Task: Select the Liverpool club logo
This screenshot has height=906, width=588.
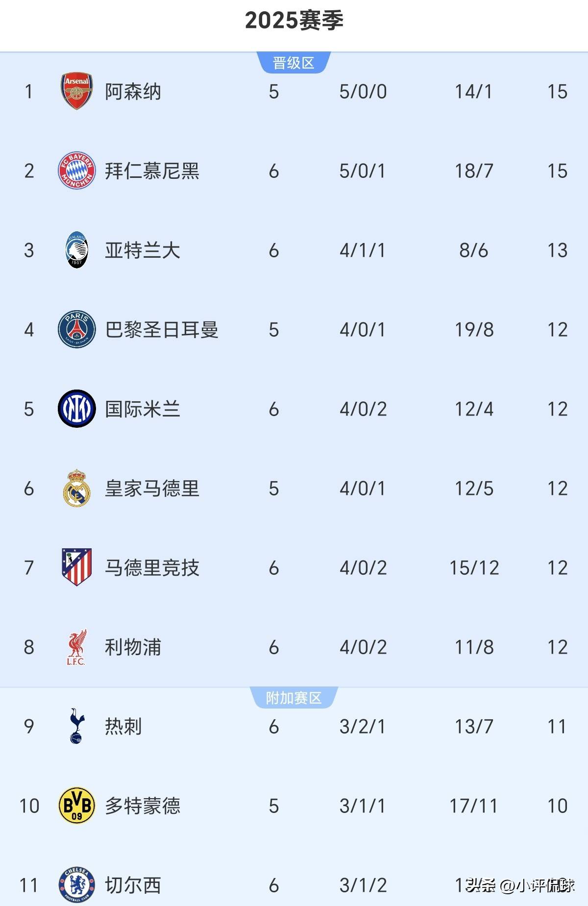Action: point(76,647)
